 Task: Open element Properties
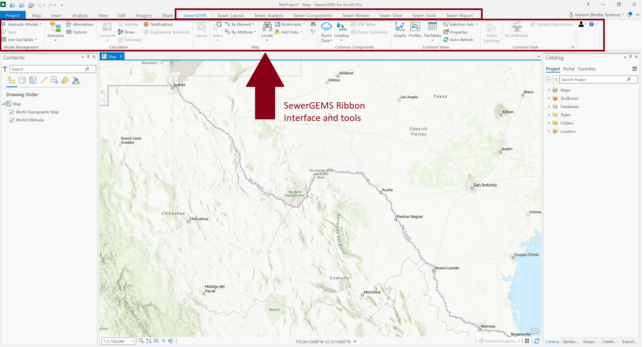(x=456, y=32)
